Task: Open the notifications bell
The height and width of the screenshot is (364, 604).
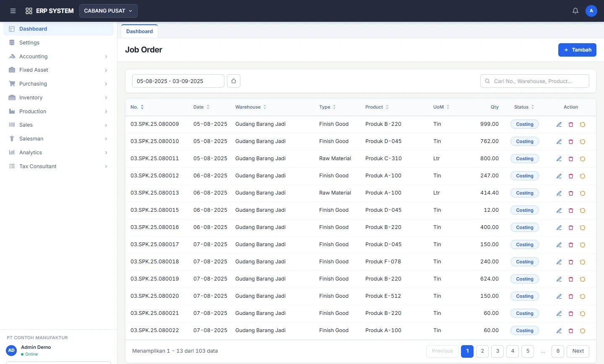Action: [575, 11]
